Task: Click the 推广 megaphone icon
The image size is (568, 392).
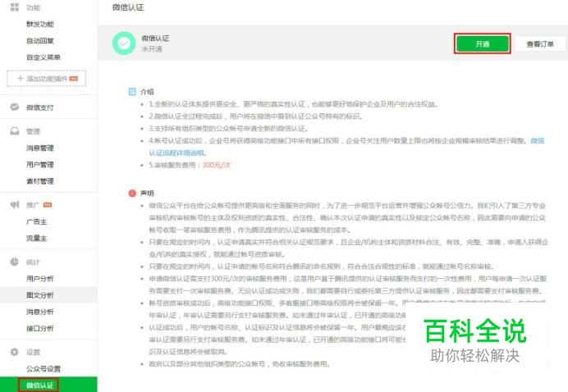Action: point(15,205)
